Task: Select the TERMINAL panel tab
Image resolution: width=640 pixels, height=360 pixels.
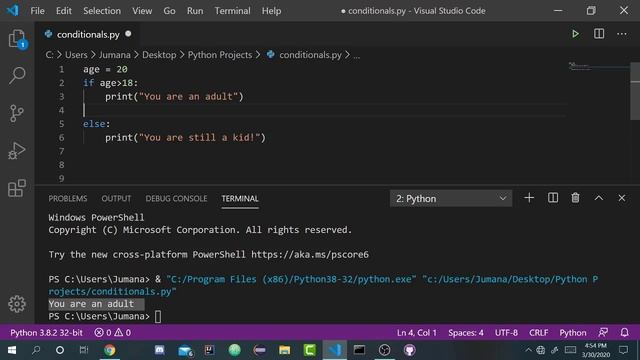Action: click(x=240, y=198)
